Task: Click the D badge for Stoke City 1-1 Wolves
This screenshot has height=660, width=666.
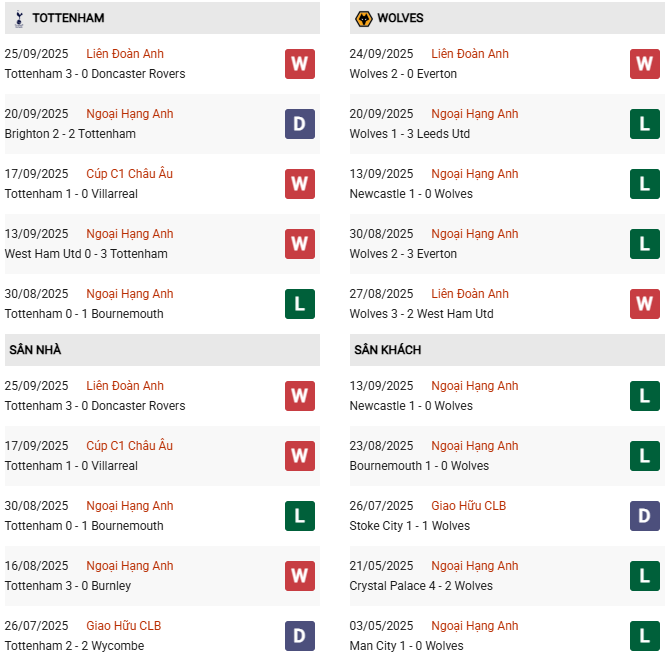Action: pyautogui.click(x=645, y=516)
